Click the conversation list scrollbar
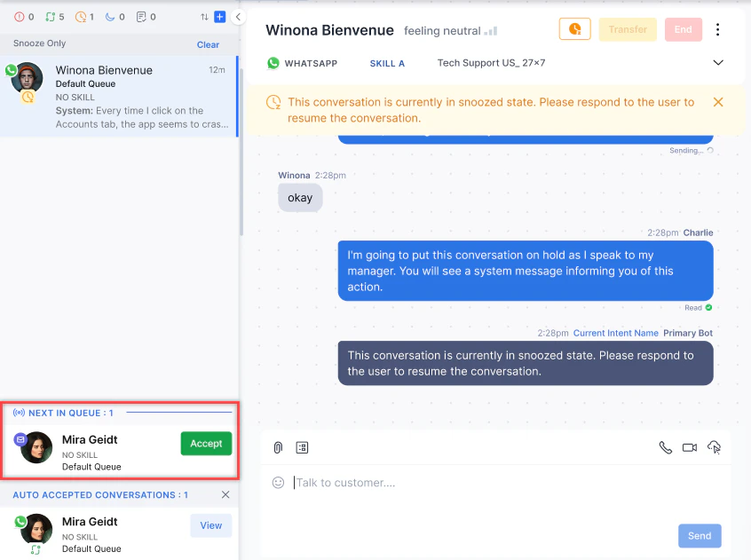751x560 pixels. point(241,152)
